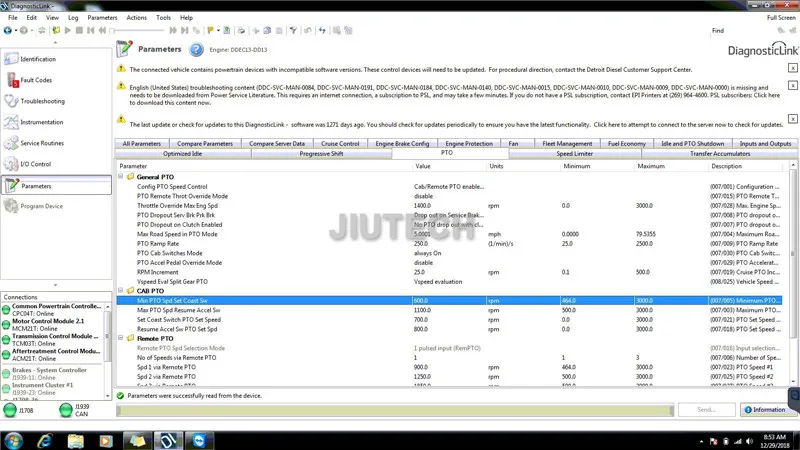Switch to the Optimized Idle tab
Screen dimensions: 800x450
183,154
